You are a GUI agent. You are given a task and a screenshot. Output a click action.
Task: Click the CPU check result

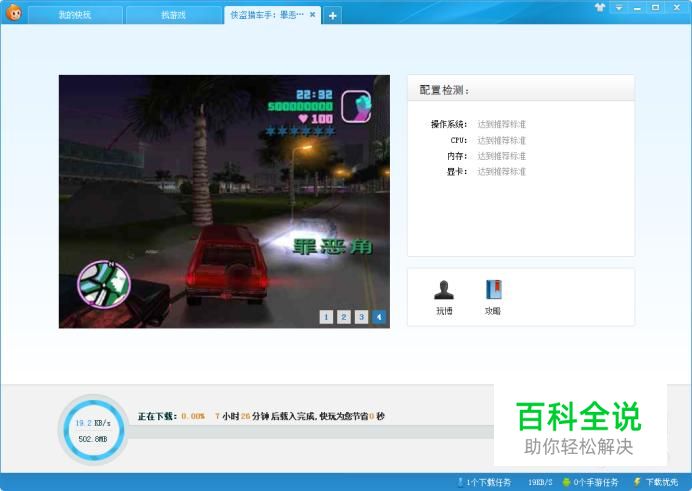(502, 140)
